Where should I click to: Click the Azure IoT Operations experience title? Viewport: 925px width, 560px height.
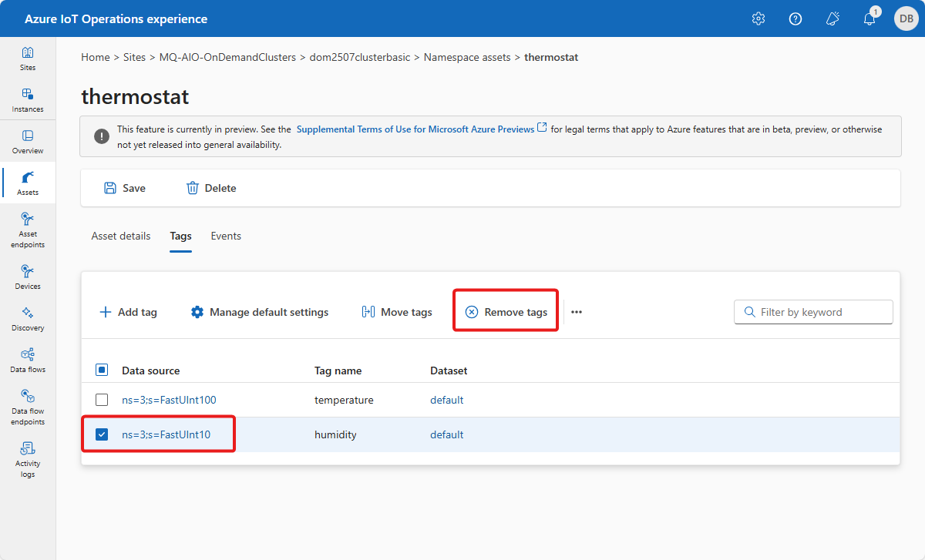[116, 18]
